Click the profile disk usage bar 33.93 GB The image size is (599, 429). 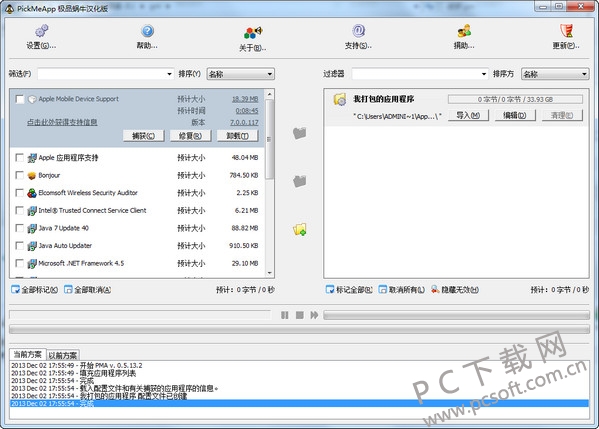point(515,99)
